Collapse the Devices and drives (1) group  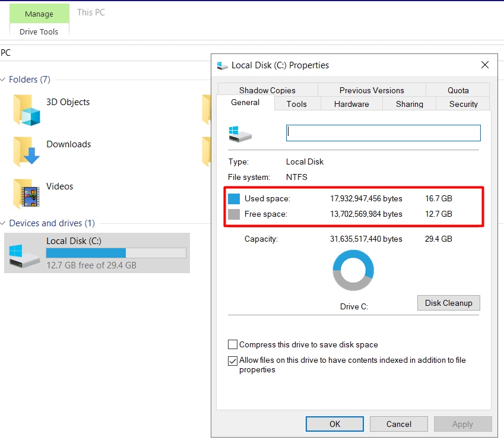click(4, 223)
